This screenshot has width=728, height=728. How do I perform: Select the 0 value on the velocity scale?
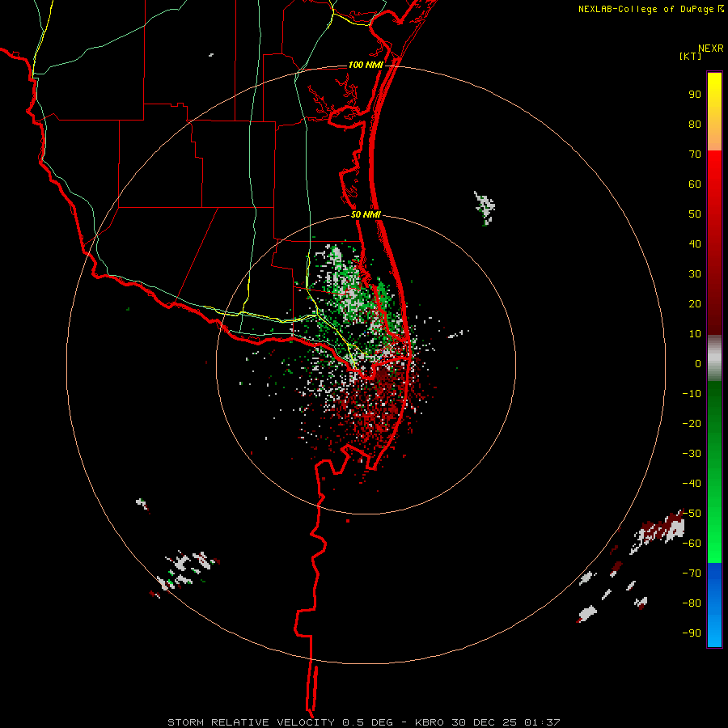[698, 363]
